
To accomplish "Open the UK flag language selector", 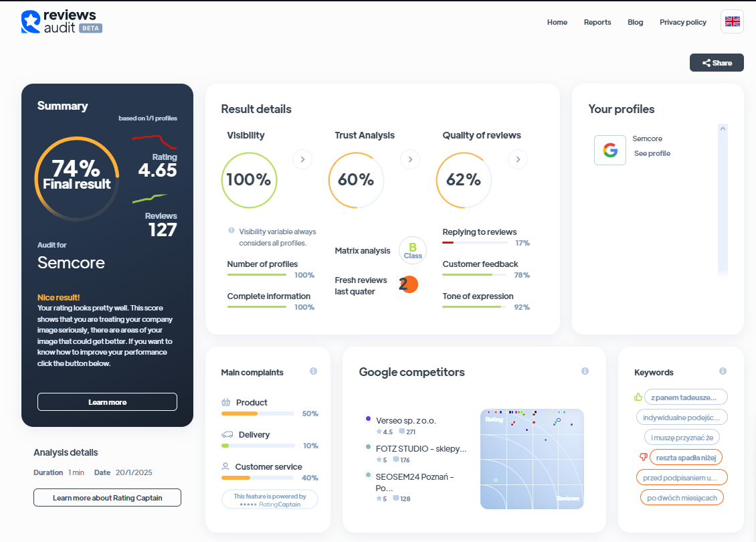I will 732,21.
